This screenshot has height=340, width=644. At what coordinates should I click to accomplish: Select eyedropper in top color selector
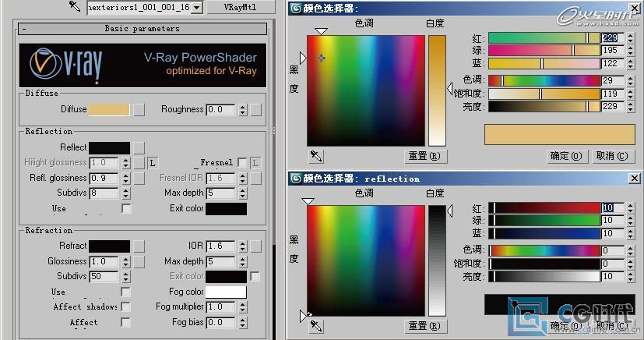pos(316,156)
